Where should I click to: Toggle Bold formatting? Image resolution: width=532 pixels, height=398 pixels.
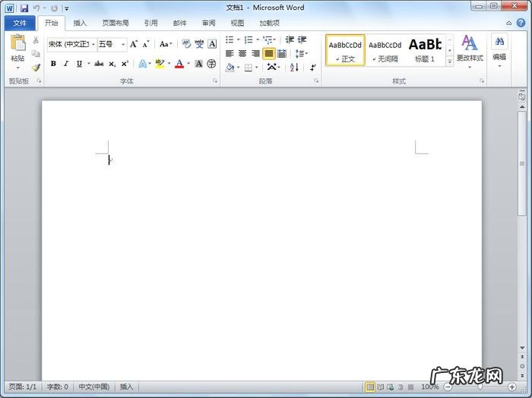point(53,64)
